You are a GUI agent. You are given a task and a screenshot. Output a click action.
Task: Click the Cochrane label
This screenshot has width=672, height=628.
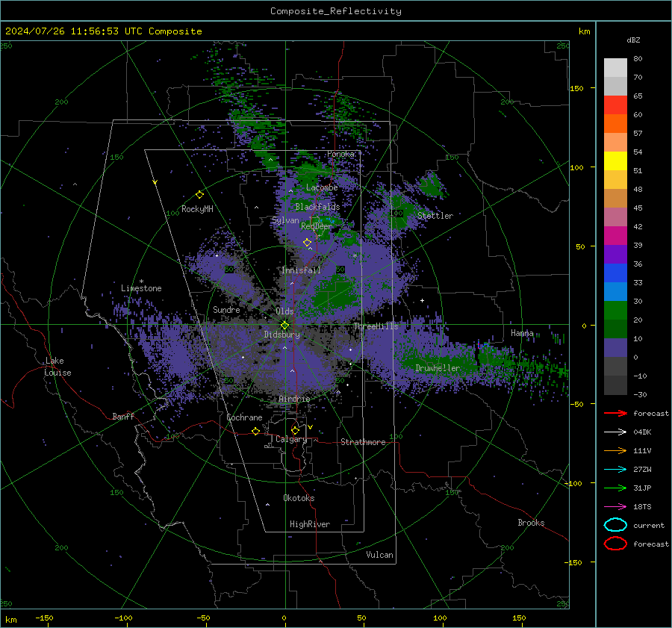(x=244, y=417)
